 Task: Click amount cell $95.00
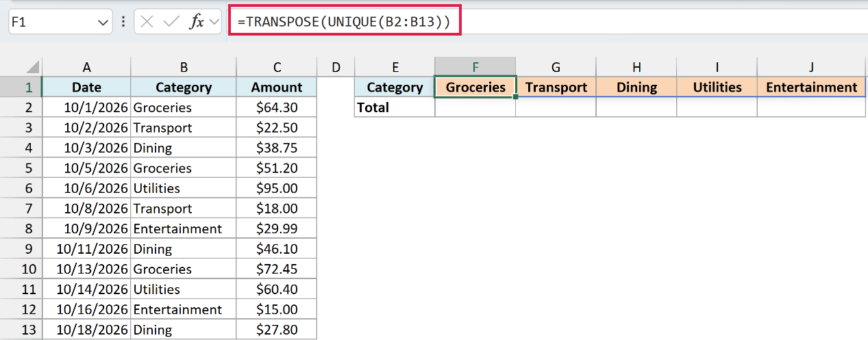click(277, 188)
